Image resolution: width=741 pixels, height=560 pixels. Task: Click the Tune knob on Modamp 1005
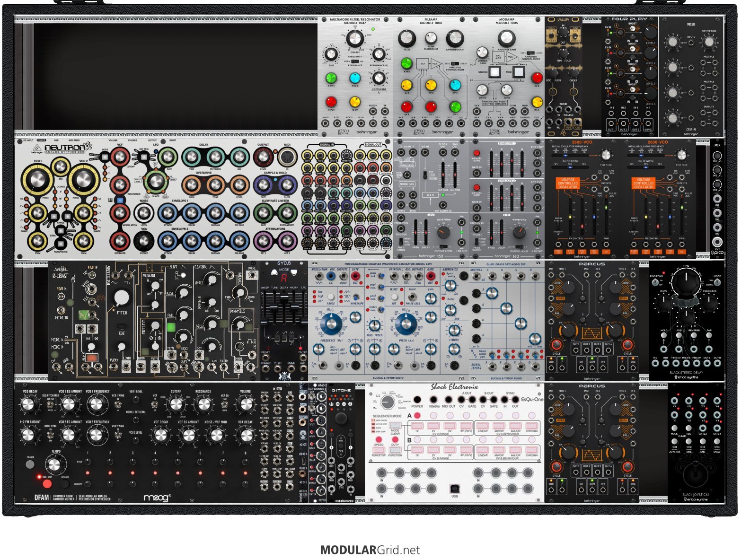(x=507, y=90)
